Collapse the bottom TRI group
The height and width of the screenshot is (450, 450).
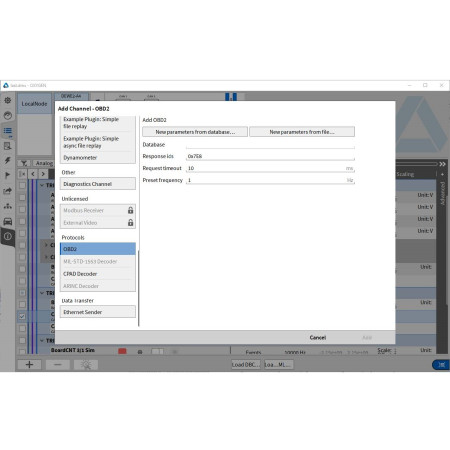click(42, 340)
